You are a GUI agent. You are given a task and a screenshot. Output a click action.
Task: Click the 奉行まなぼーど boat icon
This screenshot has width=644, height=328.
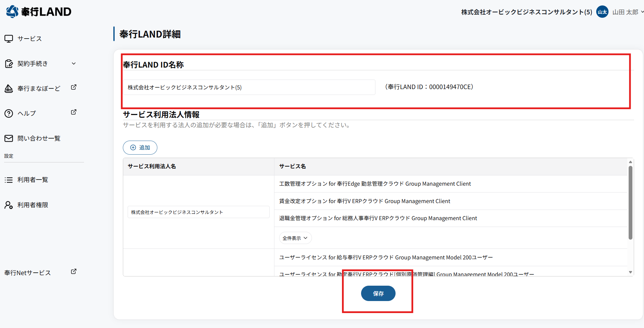(x=9, y=89)
